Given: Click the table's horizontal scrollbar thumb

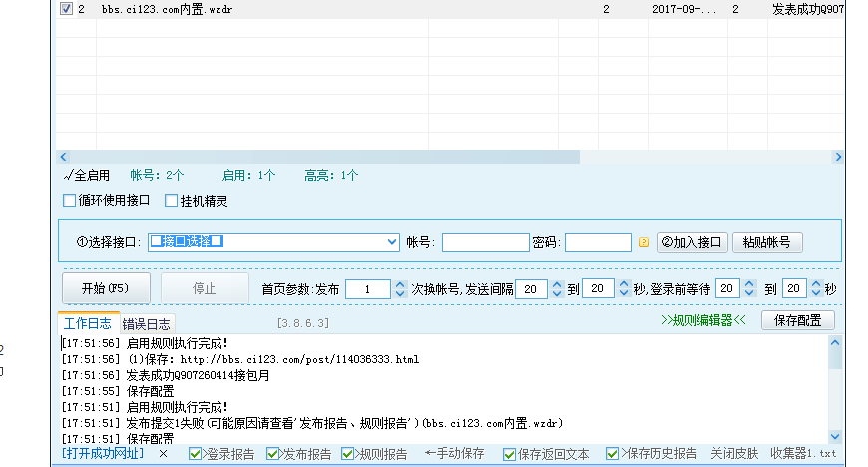Looking at the screenshot, I should (325, 157).
